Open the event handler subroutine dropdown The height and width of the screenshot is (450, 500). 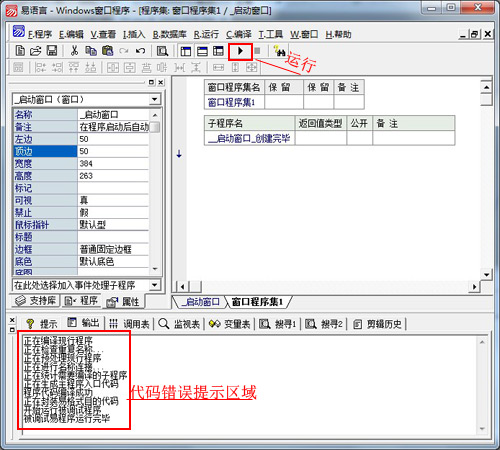tap(154, 285)
